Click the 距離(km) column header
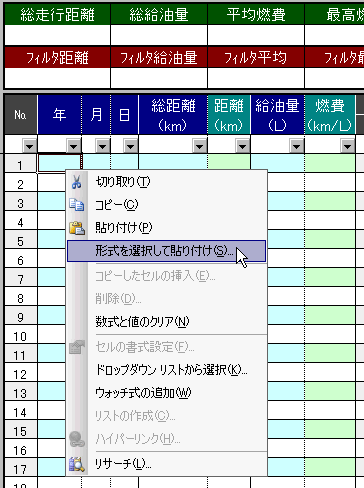Screen dimensions: 364x488 click(229, 115)
